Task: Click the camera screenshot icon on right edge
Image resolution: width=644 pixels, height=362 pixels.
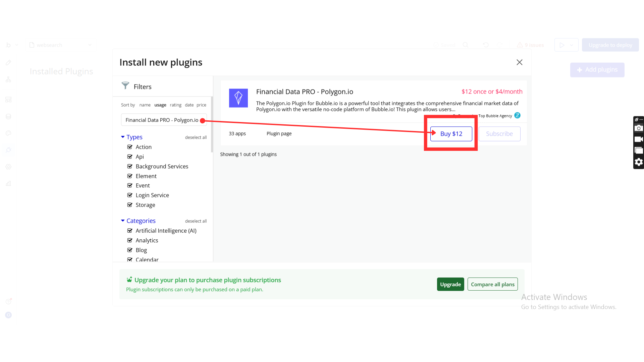Action: click(638, 128)
